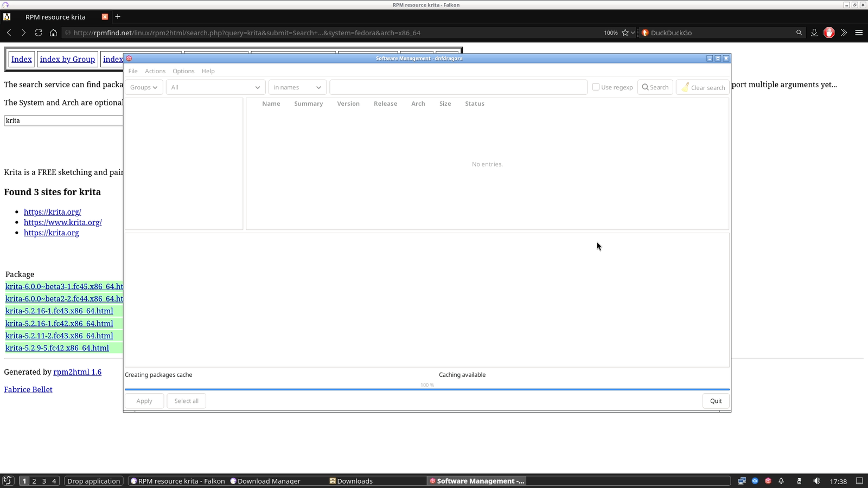868x488 pixels.
Task: Reload the rpmfind page
Action: tap(38, 33)
